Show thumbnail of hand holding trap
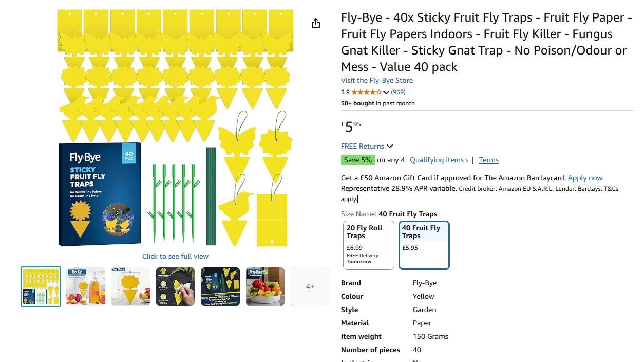 point(176,286)
